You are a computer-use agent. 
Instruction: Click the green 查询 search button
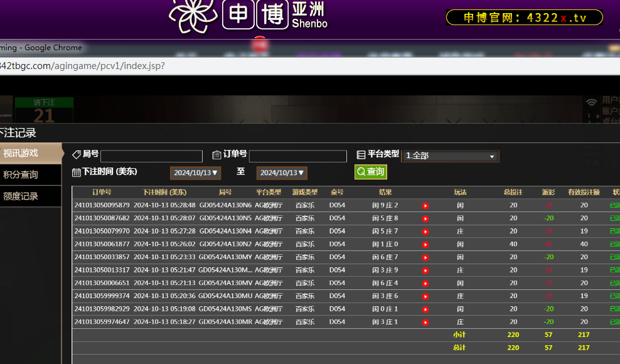tap(370, 172)
